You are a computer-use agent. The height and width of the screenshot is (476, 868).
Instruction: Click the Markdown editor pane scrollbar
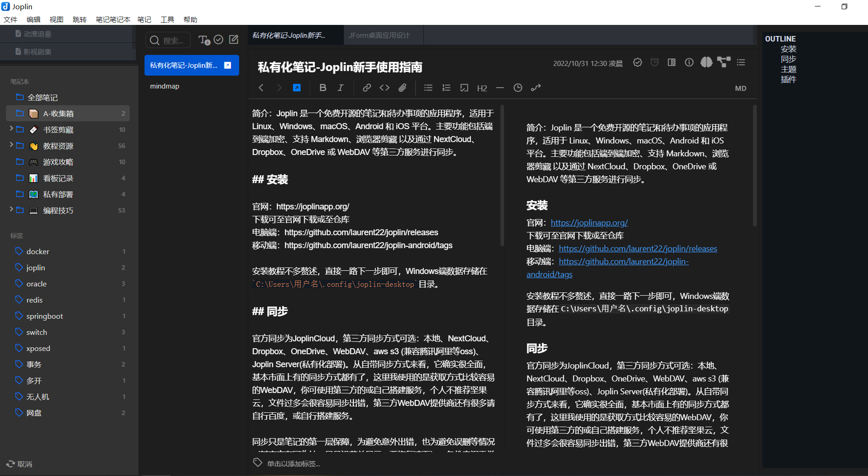(502, 175)
